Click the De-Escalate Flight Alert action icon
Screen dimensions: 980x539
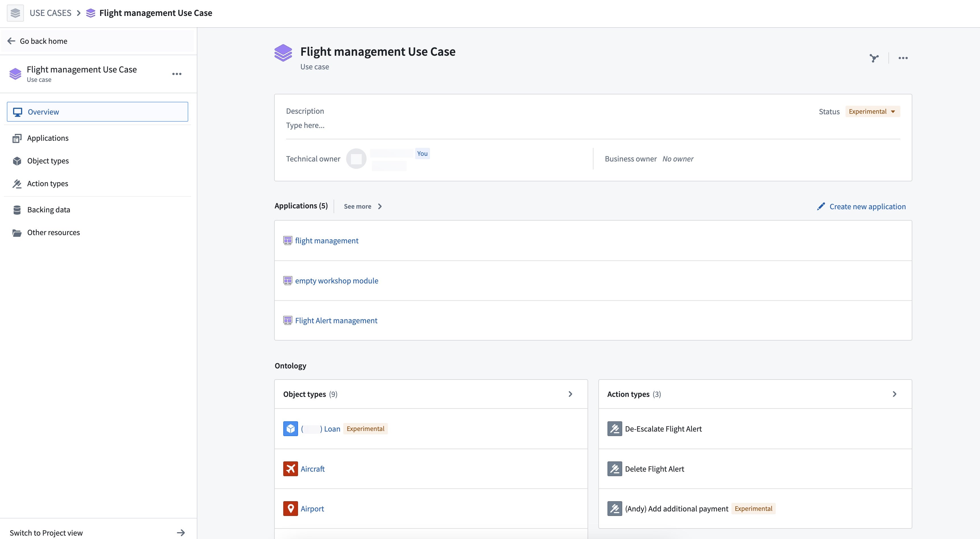[615, 429]
